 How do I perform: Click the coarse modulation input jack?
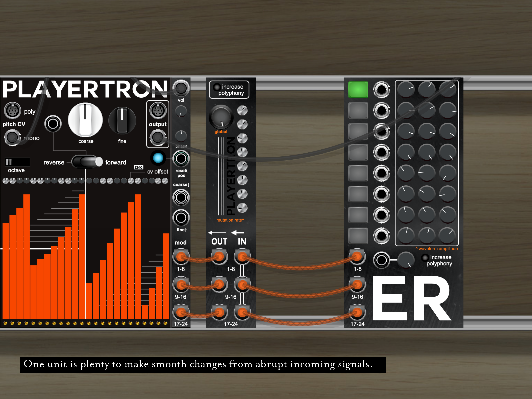click(x=181, y=197)
